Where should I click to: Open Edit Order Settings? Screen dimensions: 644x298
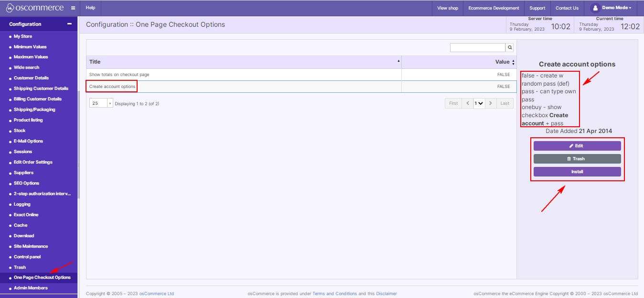click(x=33, y=162)
